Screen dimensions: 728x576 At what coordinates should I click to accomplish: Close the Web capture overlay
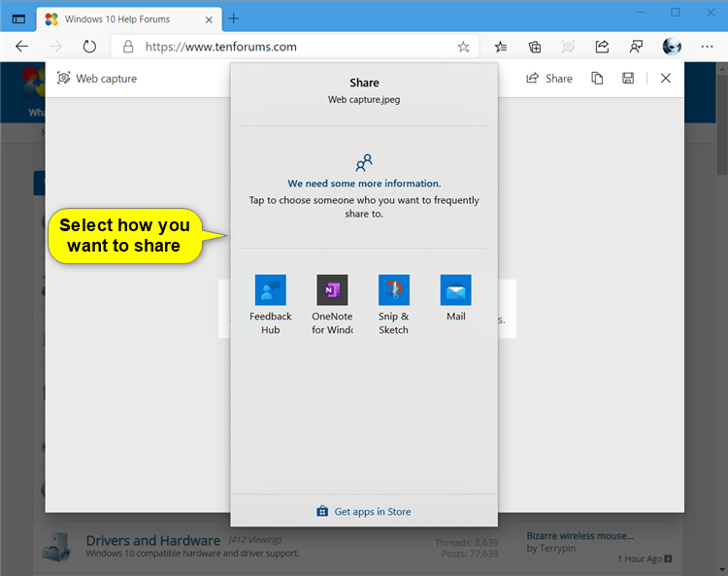665,79
